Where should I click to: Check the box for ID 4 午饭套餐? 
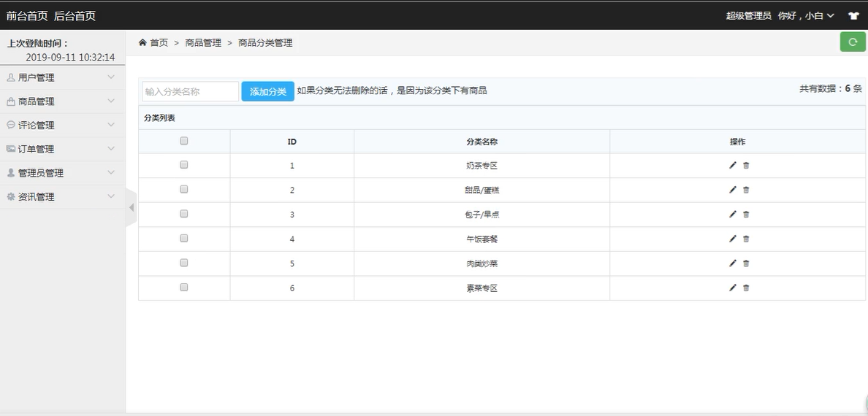point(184,239)
